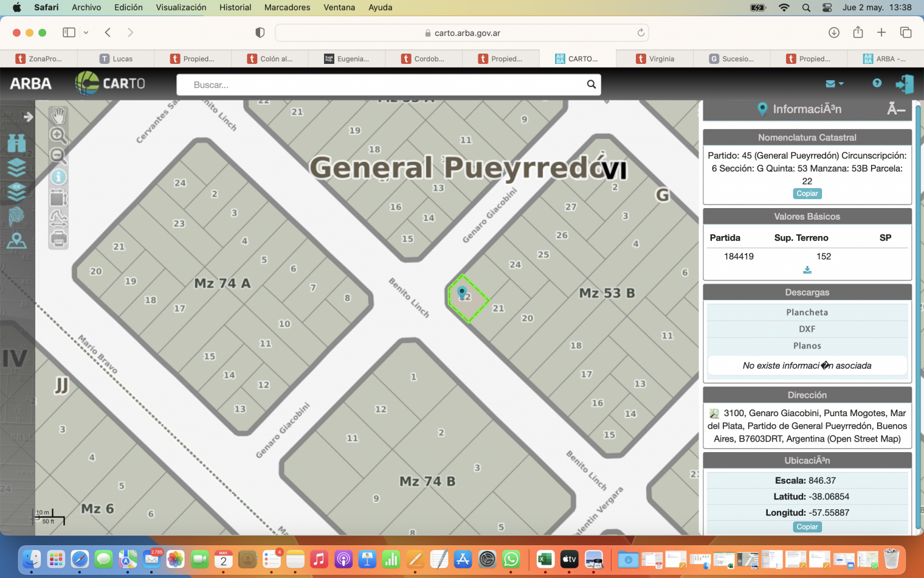The image size is (924, 578).
Task: Click the information panel vertical scrollbar
Action: coord(918,316)
